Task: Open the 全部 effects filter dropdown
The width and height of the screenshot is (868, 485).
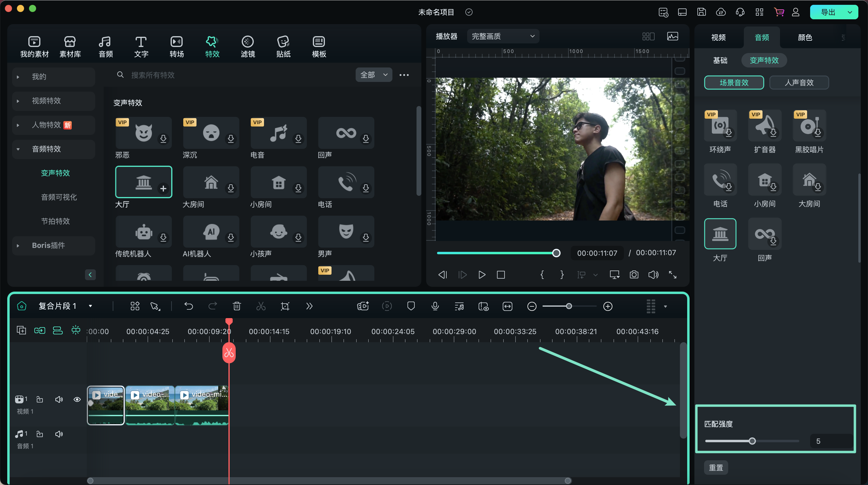Action: point(373,74)
